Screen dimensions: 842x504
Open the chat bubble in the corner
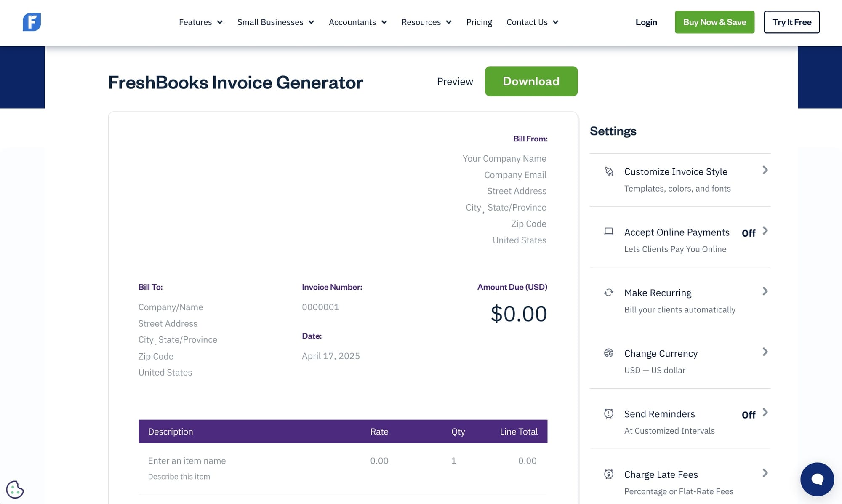pos(817,479)
